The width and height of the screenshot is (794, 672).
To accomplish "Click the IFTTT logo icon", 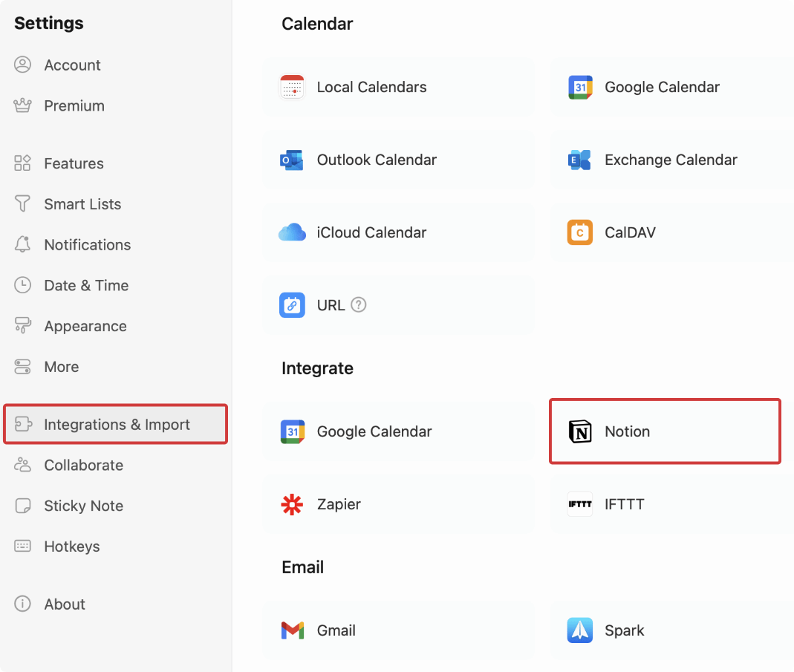I will pyautogui.click(x=579, y=505).
